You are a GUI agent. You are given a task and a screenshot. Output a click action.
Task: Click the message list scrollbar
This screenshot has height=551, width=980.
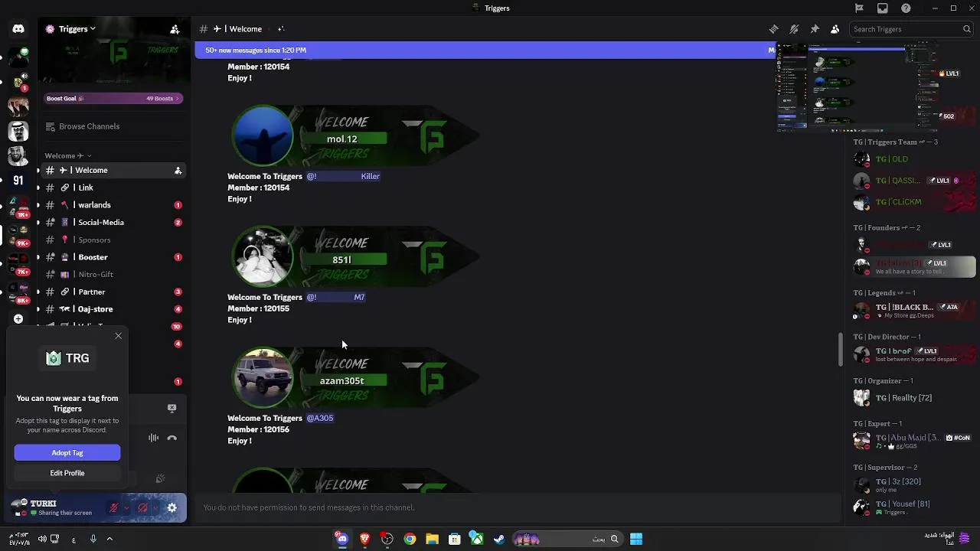(840, 350)
